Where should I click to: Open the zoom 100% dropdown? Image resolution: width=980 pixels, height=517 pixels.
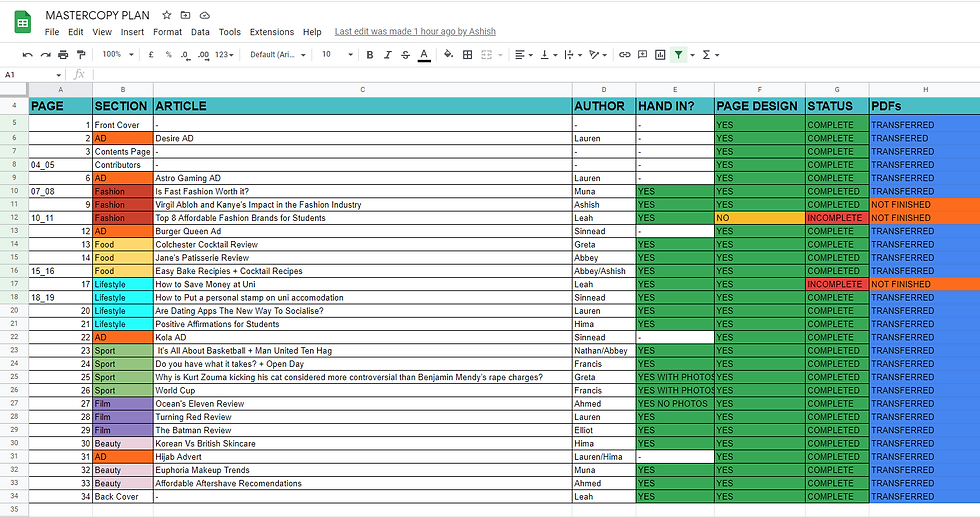pyautogui.click(x=118, y=55)
